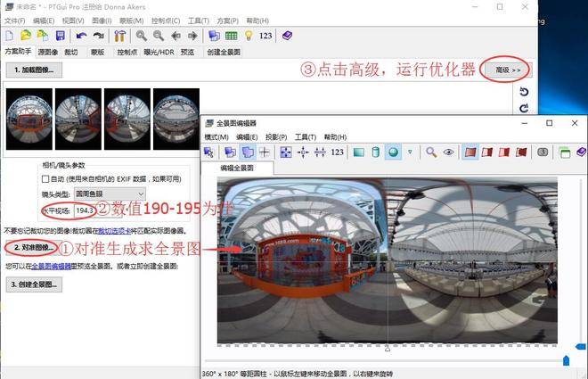
Task: Select the second red blend display mode icon
Action: tap(487, 152)
